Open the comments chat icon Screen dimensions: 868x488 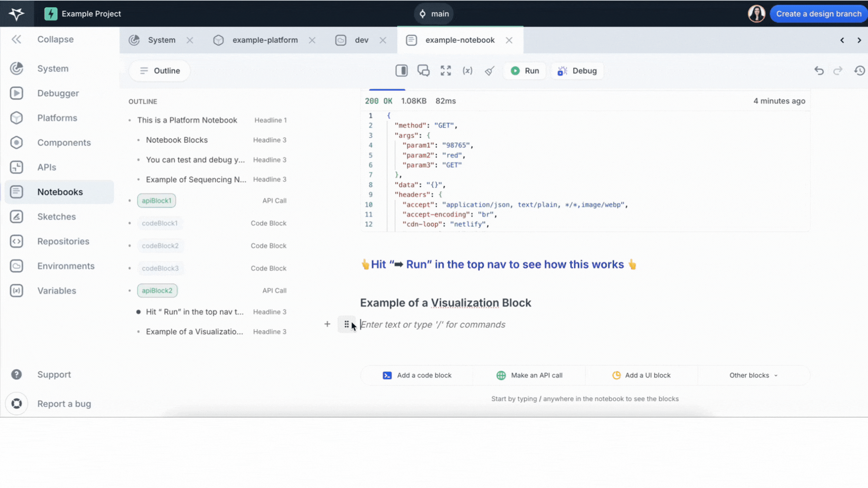(x=423, y=70)
